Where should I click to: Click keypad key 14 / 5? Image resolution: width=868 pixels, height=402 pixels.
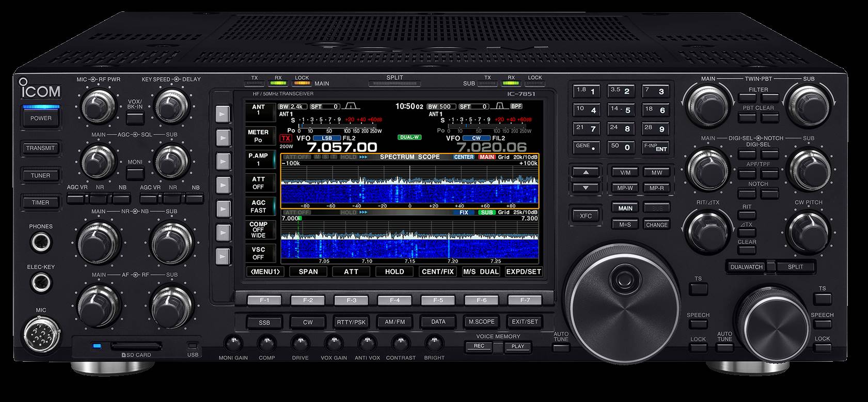pyautogui.click(x=621, y=111)
